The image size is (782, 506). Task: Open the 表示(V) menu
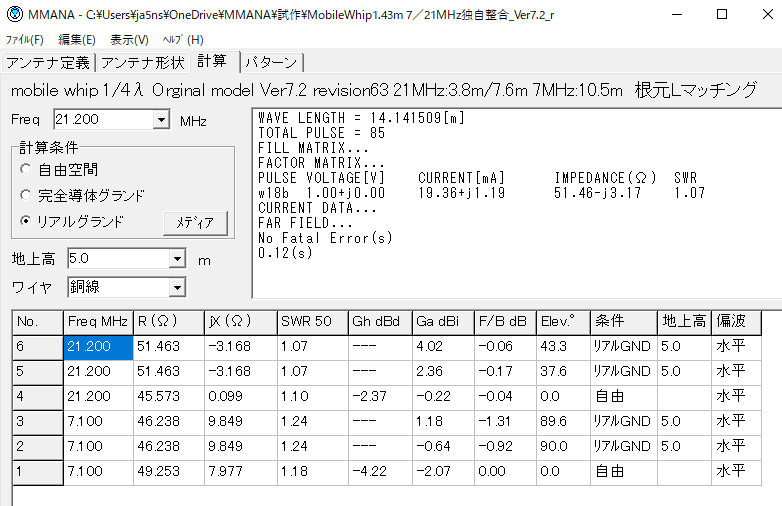[129, 40]
